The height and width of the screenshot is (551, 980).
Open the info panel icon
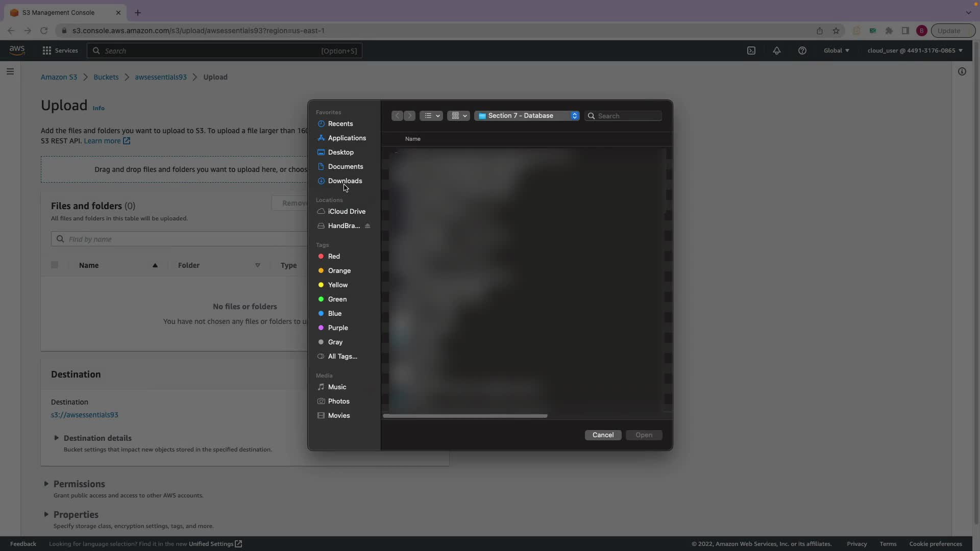[x=962, y=71]
